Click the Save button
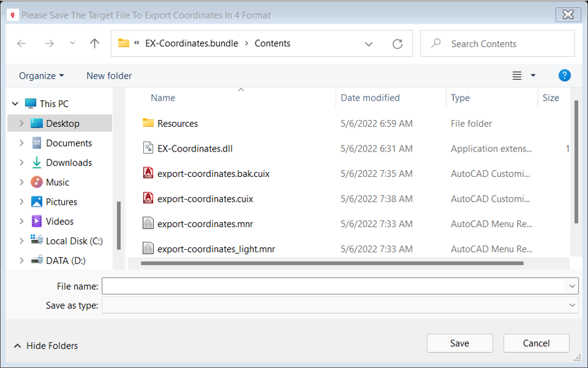The image size is (588, 368). 460,343
